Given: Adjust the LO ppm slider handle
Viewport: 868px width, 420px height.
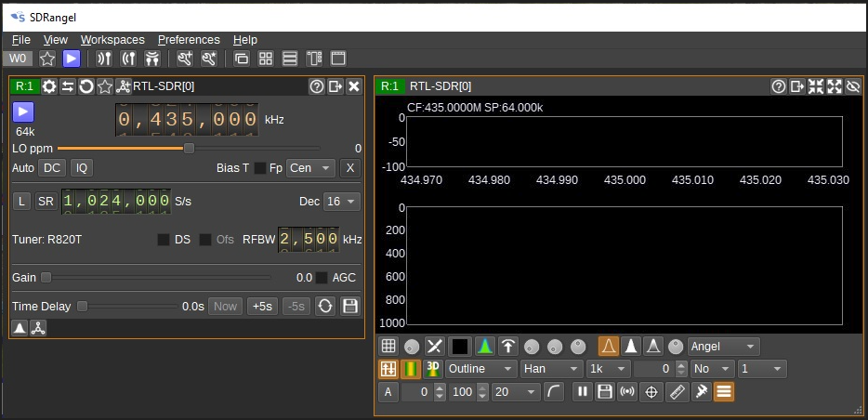Looking at the screenshot, I should tap(189, 149).
